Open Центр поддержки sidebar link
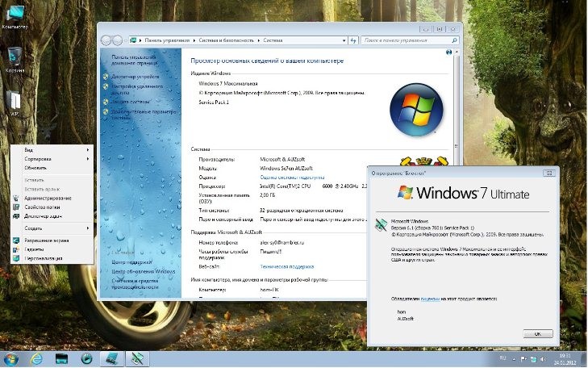This screenshot has width=588, height=368. tap(131, 262)
